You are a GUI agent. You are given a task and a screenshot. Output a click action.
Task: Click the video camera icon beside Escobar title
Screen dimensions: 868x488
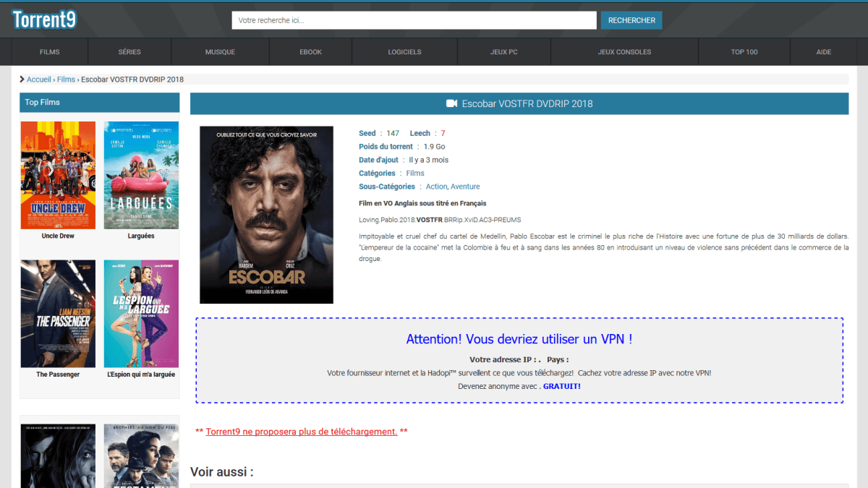pyautogui.click(x=452, y=103)
